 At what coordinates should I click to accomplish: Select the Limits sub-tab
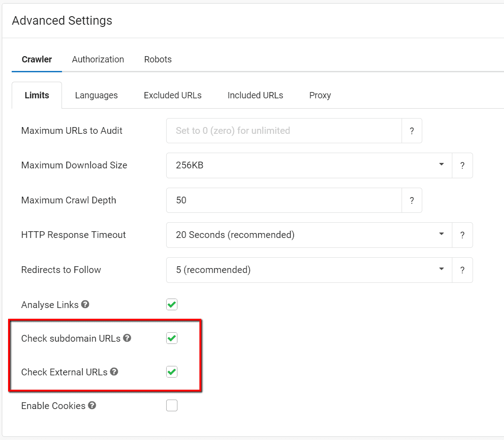click(x=37, y=95)
